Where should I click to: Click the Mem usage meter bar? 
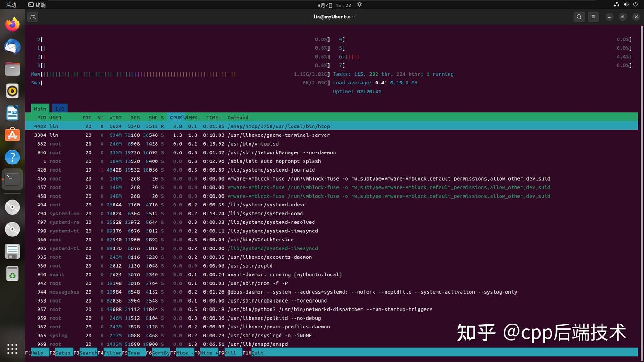(x=134, y=74)
